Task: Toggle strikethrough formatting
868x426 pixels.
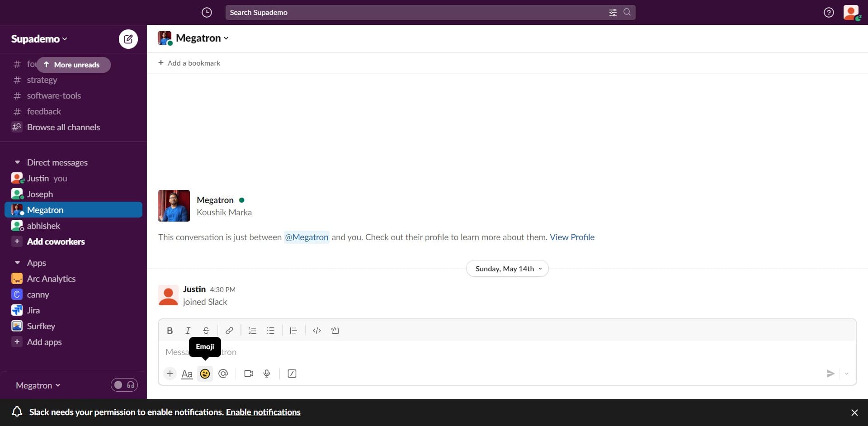Action: [206, 331]
